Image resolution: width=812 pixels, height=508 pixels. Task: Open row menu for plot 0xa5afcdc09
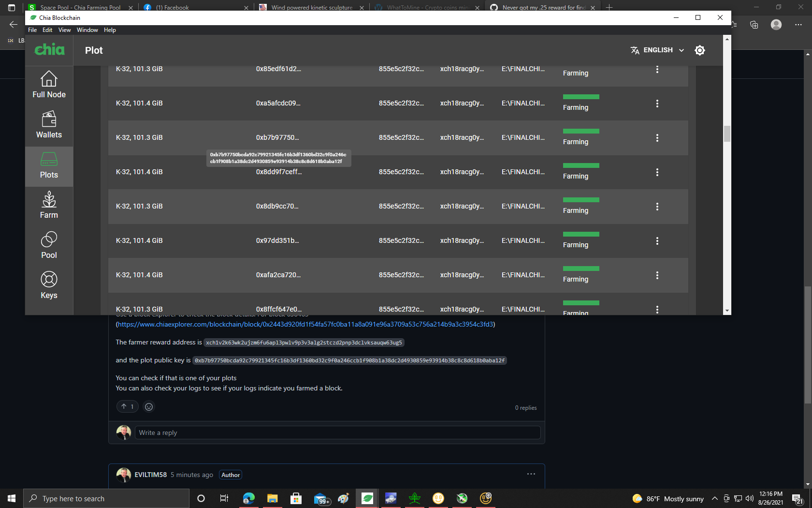(x=657, y=104)
